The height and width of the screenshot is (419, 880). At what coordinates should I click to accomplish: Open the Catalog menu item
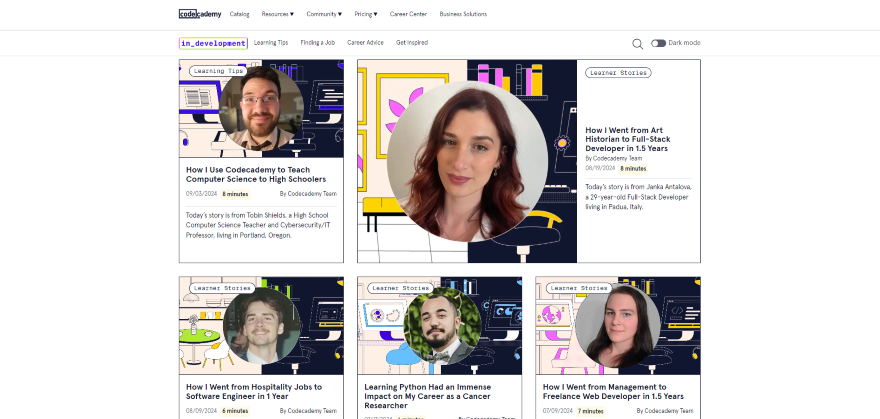[x=240, y=14]
